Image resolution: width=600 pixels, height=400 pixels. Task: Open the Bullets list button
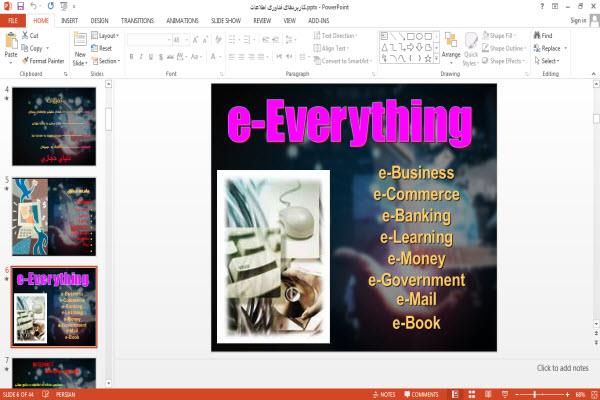coord(232,39)
